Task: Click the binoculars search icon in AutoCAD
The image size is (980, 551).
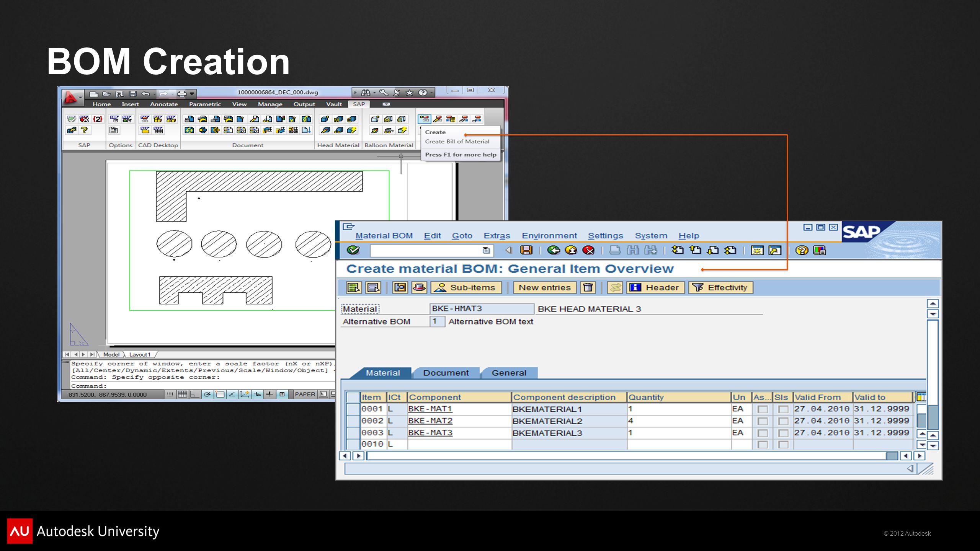Action: pyautogui.click(x=366, y=93)
